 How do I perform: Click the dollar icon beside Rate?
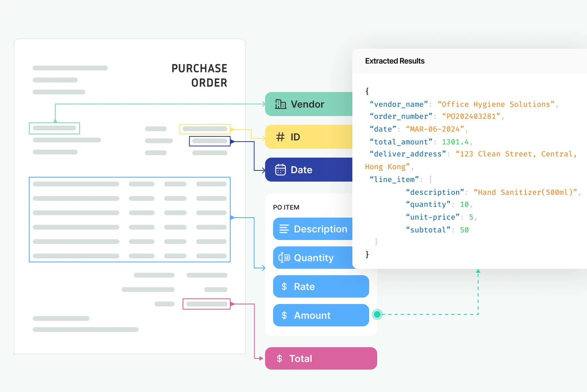tap(284, 287)
